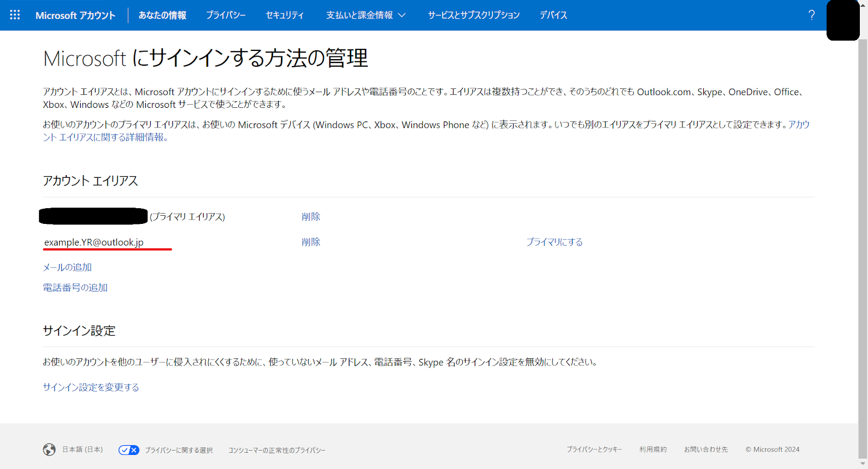Image resolution: width=868 pixels, height=469 pixels.
Task: Click メールの追加 link
Action: point(67,267)
